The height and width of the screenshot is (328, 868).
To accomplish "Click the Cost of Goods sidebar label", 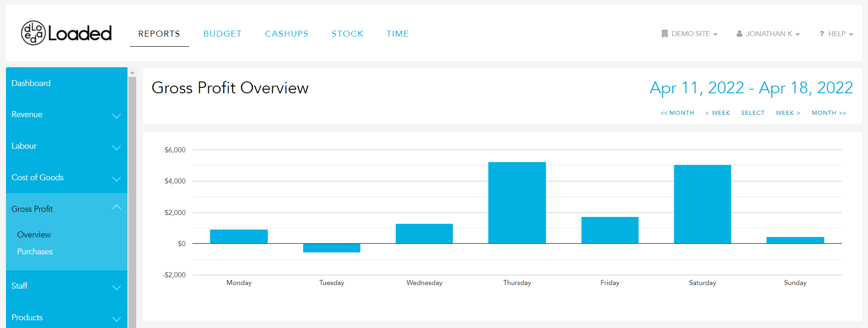I will pos(37,177).
